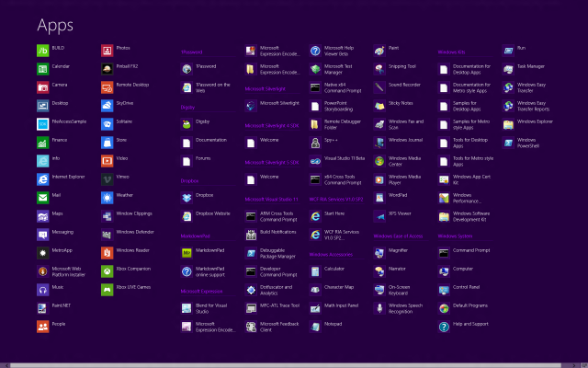Open the Camera app icon
The height and width of the screenshot is (368, 588).
43,87
